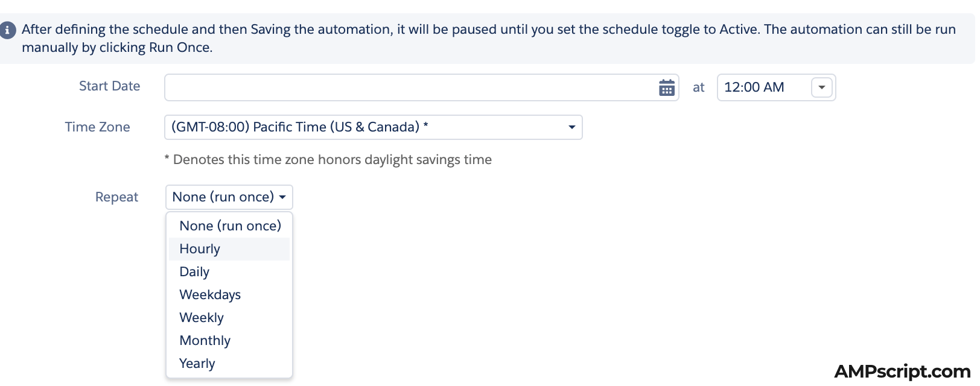
Task: Pick Monthly as the schedule repeat
Action: pos(205,340)
